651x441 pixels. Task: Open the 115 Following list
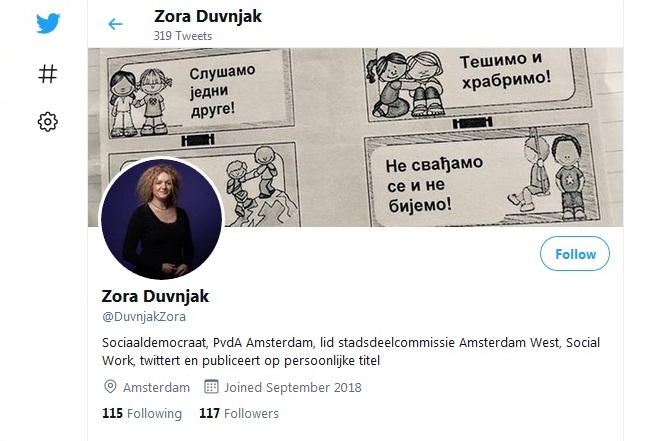click(x=142, y=414)
